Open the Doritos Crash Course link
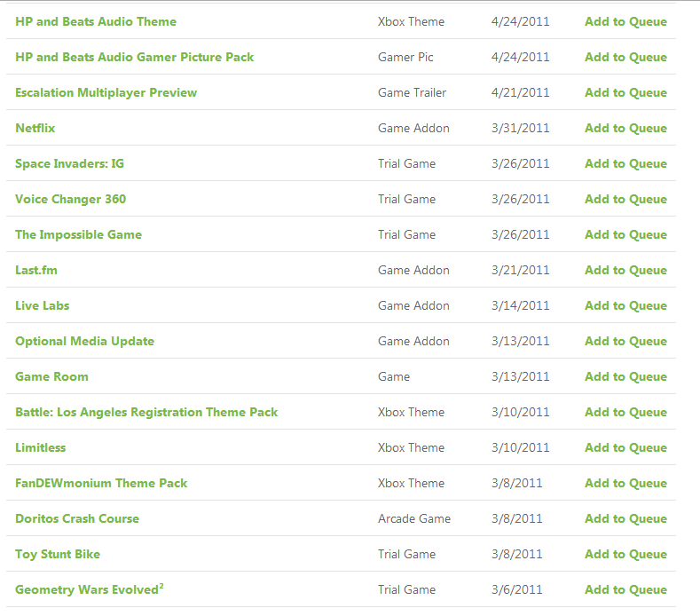The width and height of the screenshot is (700, 616). (77, 518)
